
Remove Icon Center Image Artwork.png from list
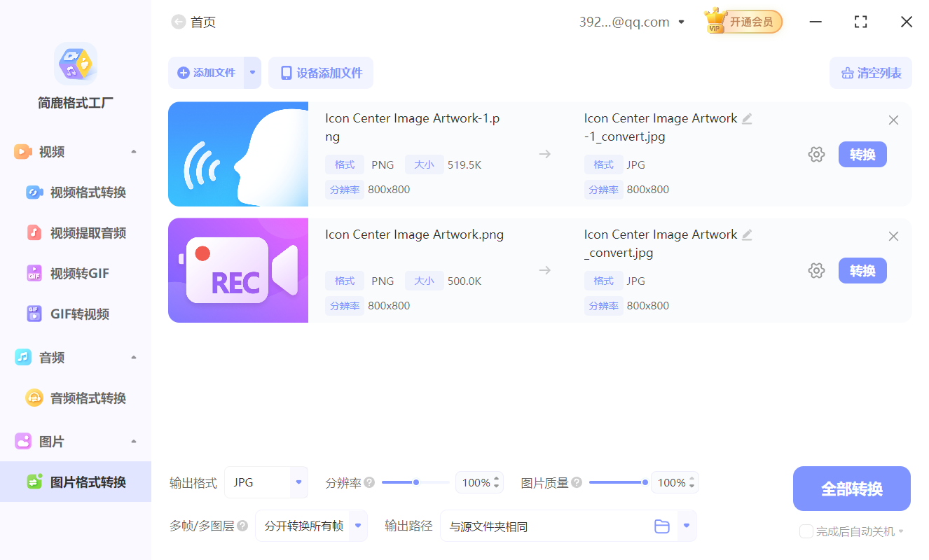893,236
